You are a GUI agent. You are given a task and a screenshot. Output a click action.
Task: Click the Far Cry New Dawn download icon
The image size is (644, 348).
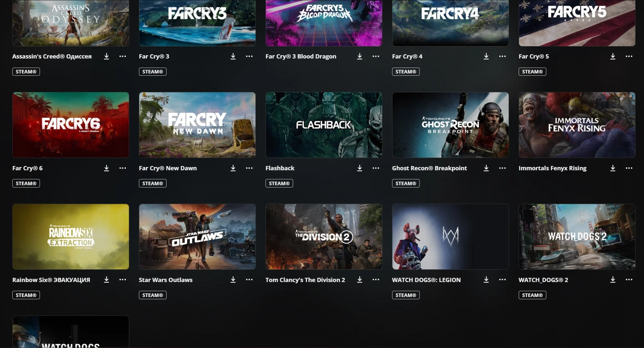233,168
